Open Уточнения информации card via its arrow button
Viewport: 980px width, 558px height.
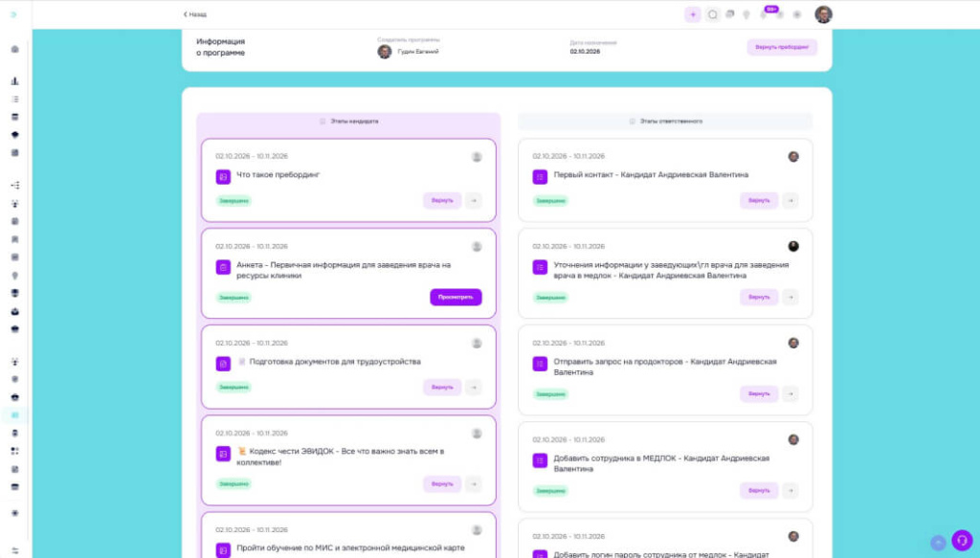[x=791, y=298]
